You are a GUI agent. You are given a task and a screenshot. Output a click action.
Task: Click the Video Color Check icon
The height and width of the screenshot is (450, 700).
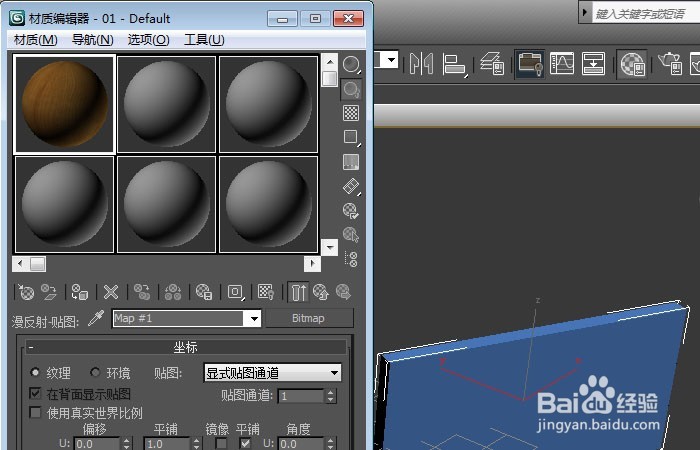351,162
